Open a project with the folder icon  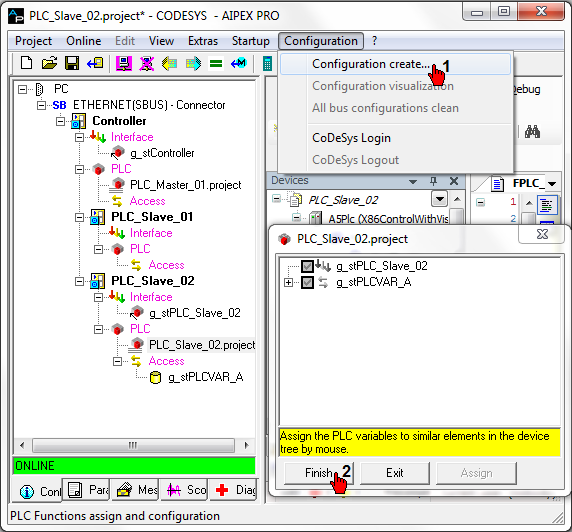click(x=49, y=63)
